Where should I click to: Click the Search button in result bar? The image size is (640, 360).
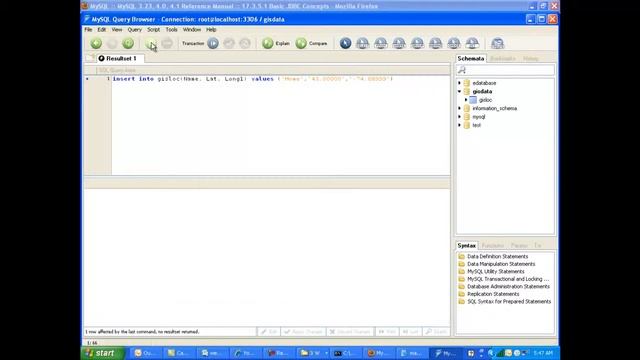(436, 332)
